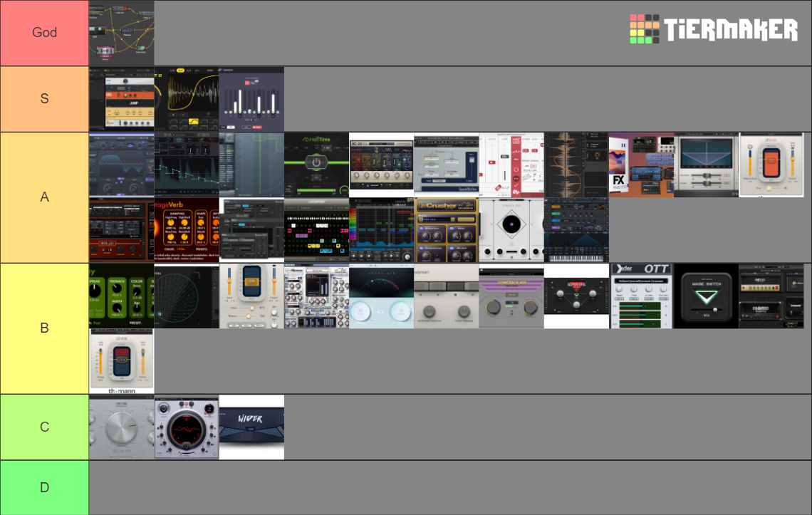Select the HalfTime plugin thumbnail in A tier
812x515 pixels.
[316, 165]
